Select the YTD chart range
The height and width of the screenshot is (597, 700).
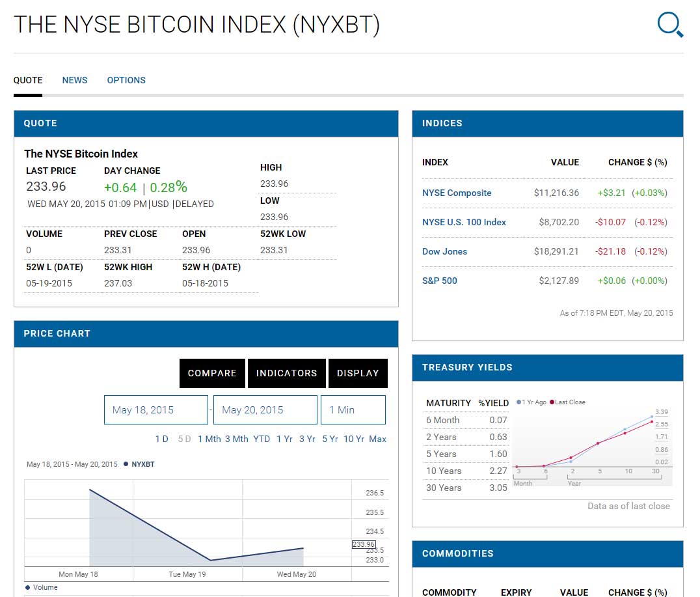point(262,439)
